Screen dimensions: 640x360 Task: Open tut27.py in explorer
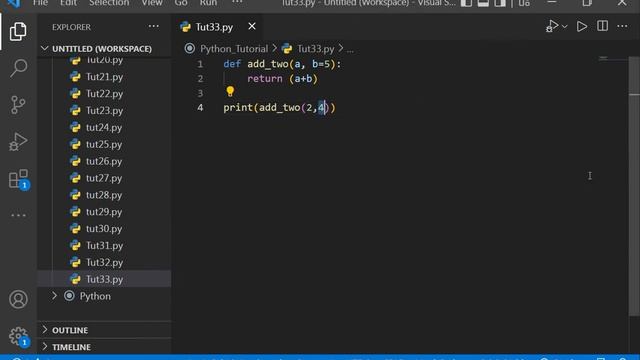pos(104,178)
